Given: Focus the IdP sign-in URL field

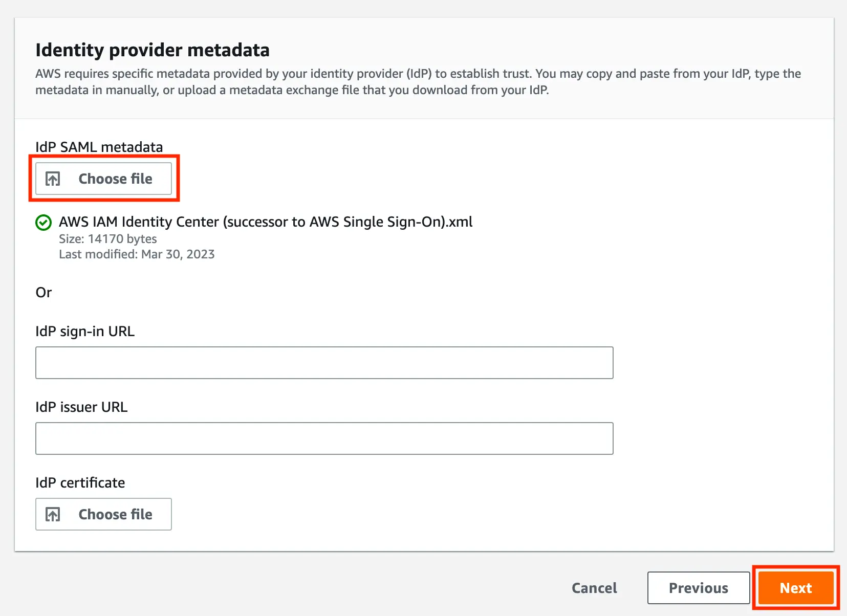Looking at the screenshot, I should tap(324, 363).
